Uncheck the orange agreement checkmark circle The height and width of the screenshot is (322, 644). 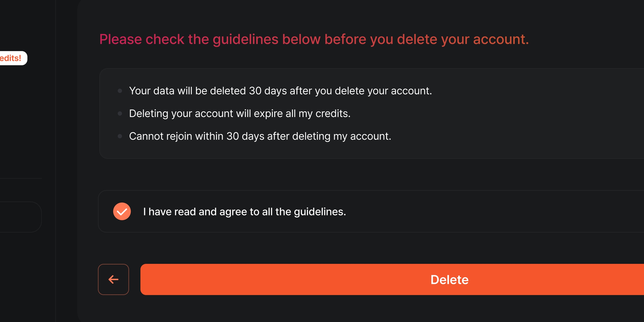click(122, 211)
